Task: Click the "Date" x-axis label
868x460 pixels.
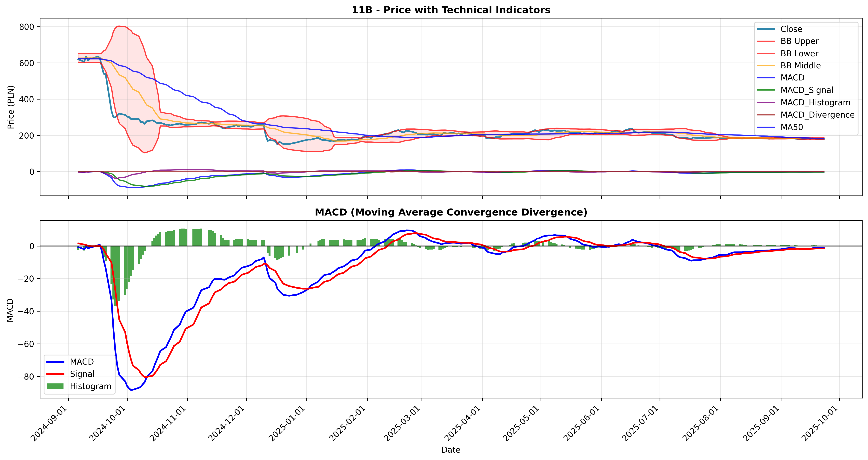Action: [451, 450]
